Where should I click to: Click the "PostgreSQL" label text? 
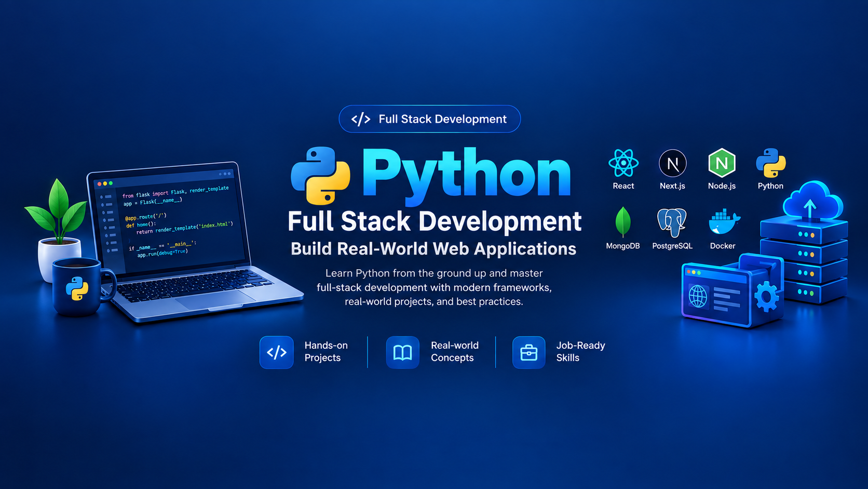[672, 246]
